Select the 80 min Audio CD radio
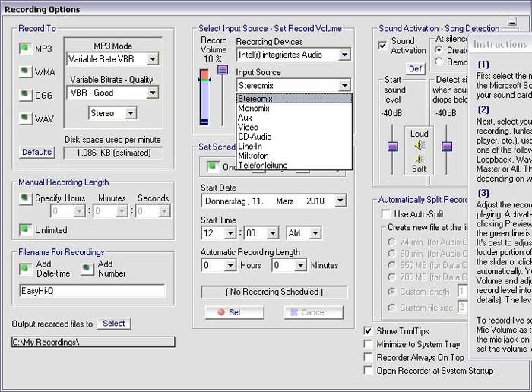 click(392, 254)
